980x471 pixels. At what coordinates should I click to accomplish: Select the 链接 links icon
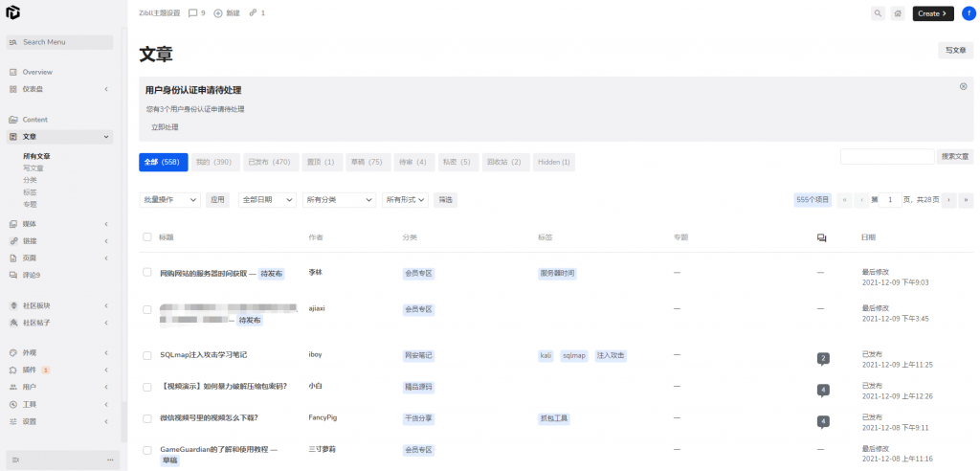[13, 241]
